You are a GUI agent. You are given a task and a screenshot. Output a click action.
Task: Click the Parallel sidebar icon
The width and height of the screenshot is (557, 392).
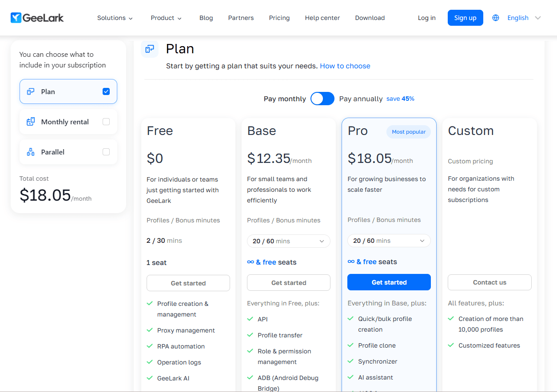pos(31,152)
